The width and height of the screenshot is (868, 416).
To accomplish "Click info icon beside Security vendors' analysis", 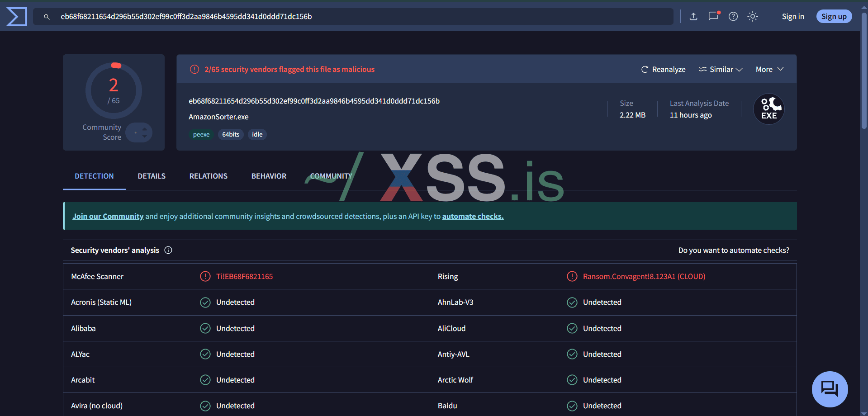I will pos(168,250).
